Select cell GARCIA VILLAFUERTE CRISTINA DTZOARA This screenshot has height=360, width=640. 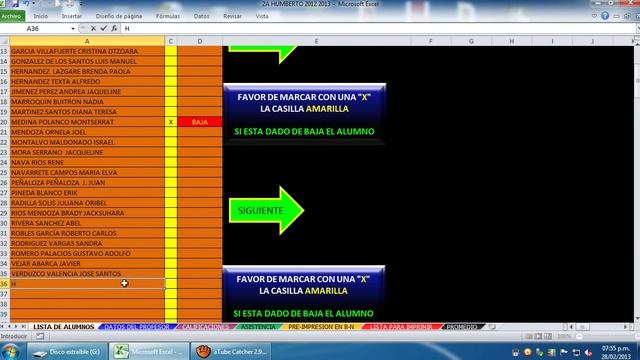tap(87, 51)
